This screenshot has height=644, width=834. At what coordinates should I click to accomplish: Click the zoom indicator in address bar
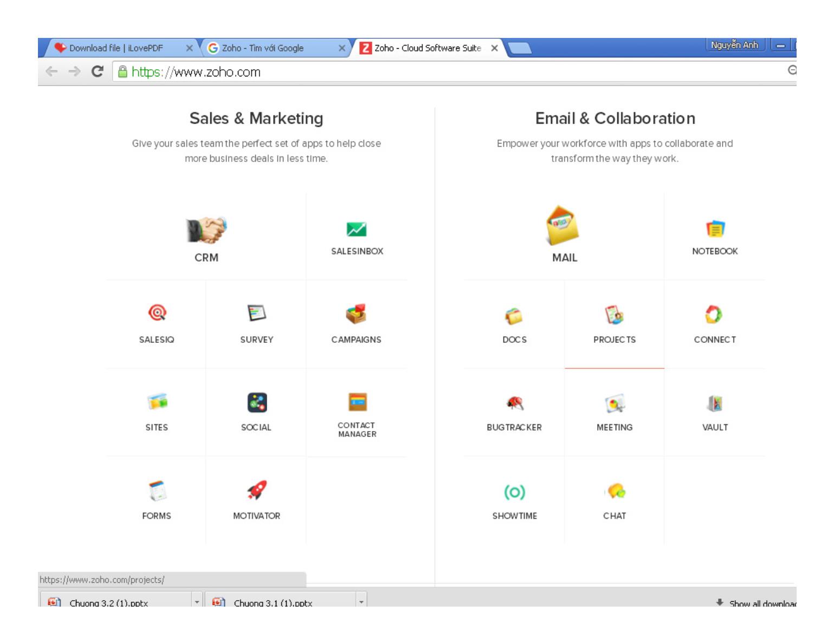coord(792,70)
